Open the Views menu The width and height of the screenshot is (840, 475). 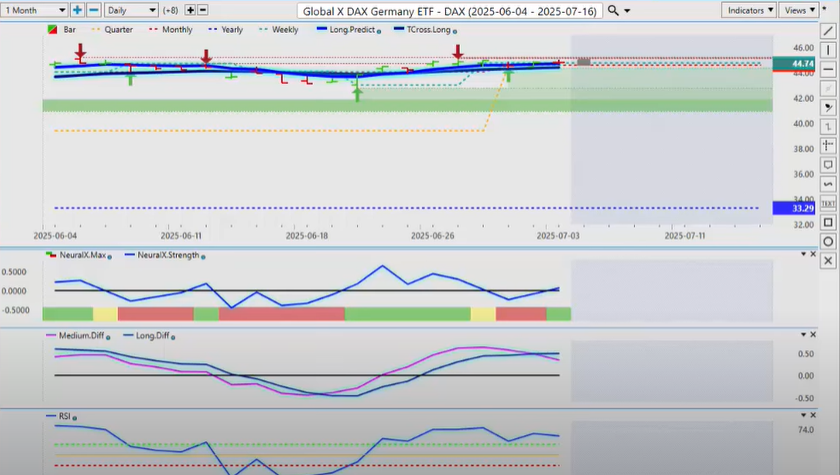[x=798, y=10]
